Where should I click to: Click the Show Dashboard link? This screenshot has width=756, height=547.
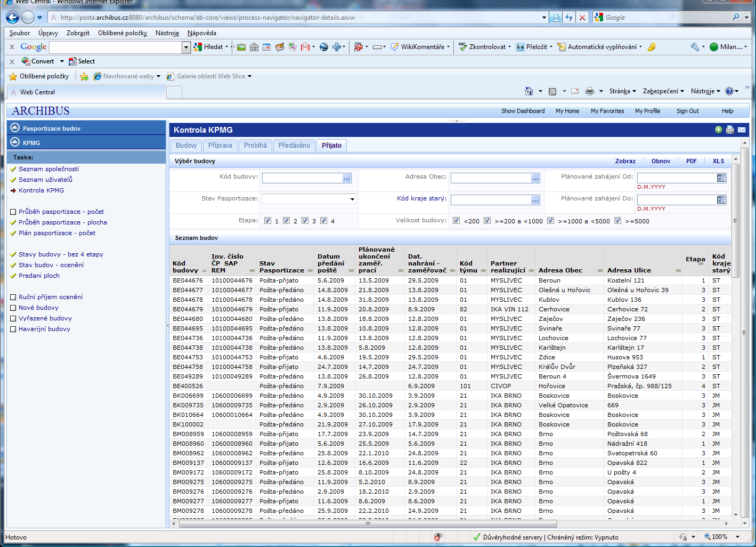coord(523,111)
